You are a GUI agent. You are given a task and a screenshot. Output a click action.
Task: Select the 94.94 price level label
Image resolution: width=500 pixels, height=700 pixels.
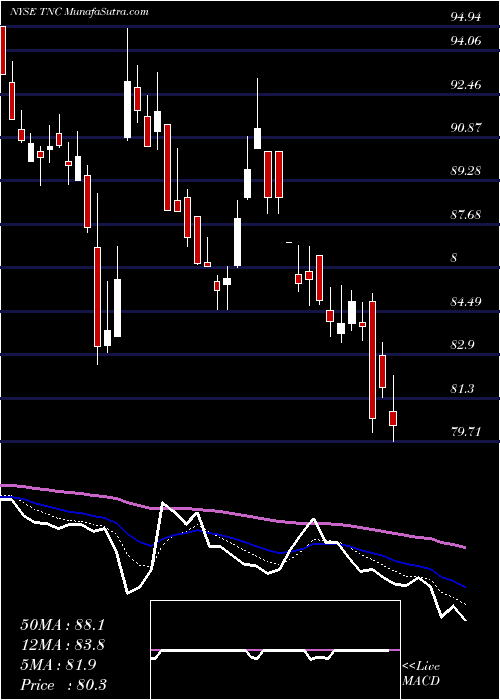point(466,17)
